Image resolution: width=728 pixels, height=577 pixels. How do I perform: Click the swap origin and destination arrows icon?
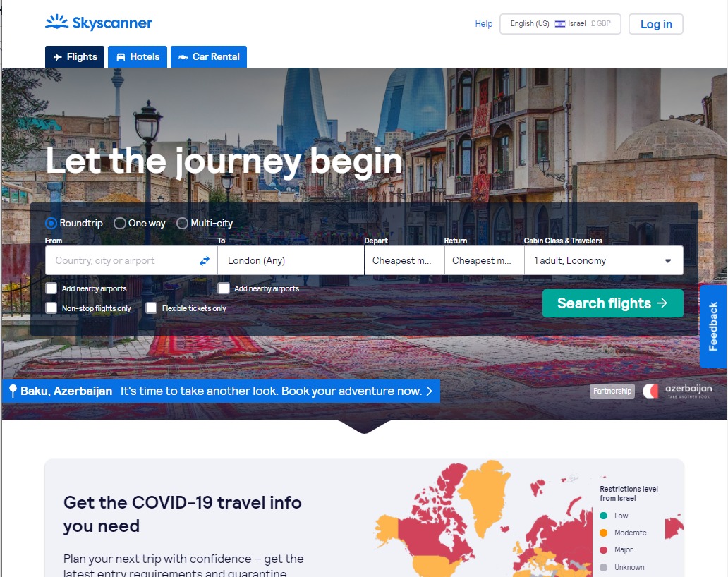pyautogui.click(x=205, y=261)
